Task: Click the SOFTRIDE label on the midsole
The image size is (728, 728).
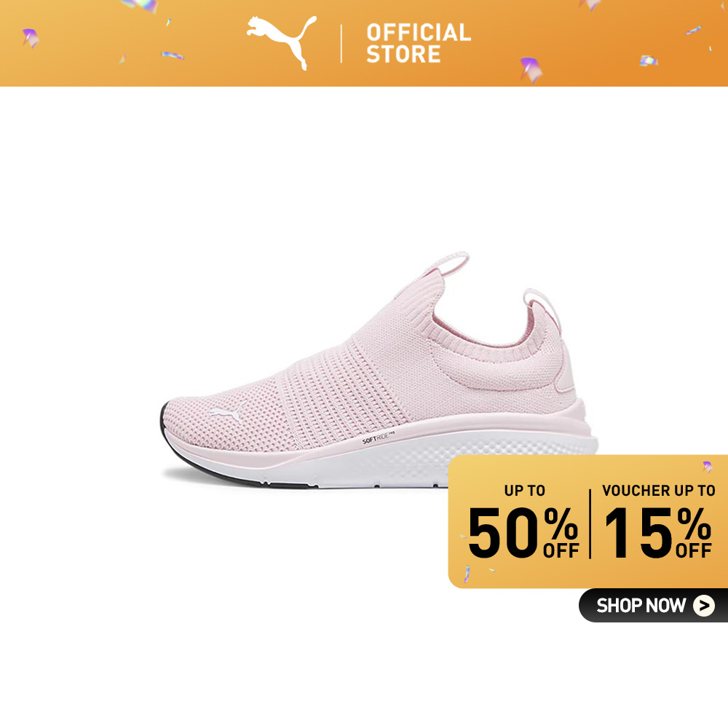Action: point(378,438)
